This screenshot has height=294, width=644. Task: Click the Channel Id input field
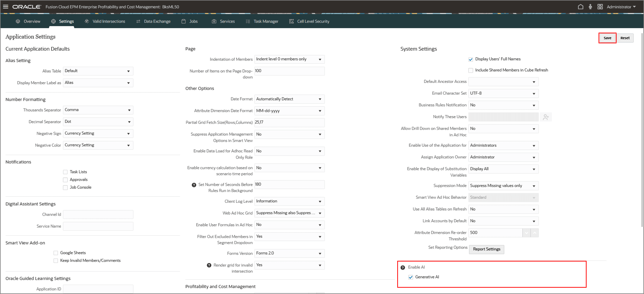click(98, 215)
